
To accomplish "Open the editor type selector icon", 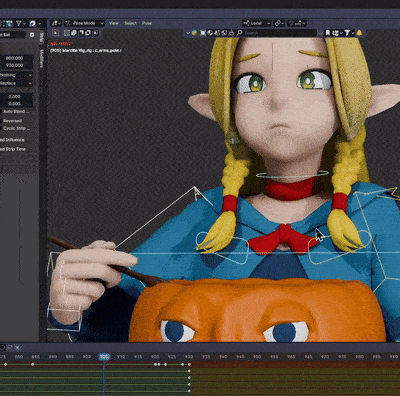I will (55, 23).
